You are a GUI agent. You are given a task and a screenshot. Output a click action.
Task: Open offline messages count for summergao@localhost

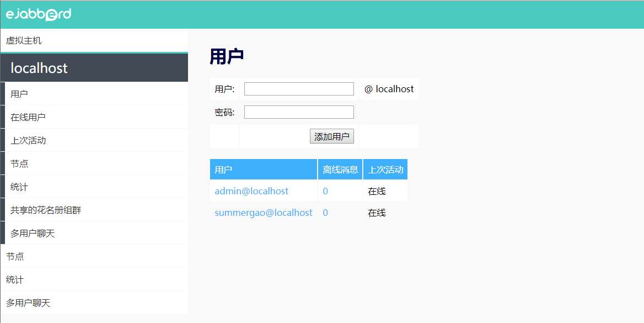pyautogui.click(x=325, y=213)
